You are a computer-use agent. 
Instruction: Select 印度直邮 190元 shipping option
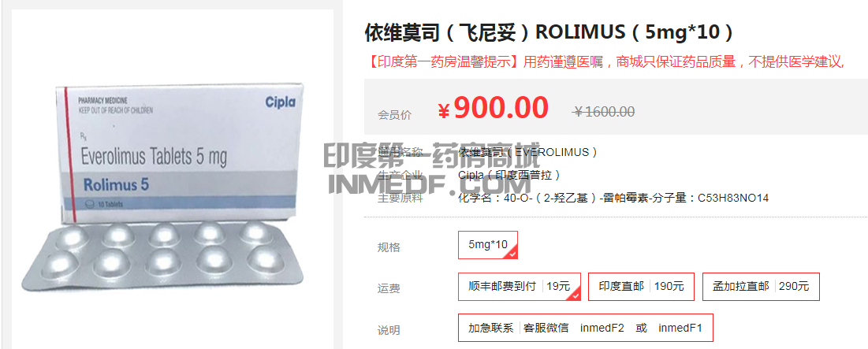[641, 287]
